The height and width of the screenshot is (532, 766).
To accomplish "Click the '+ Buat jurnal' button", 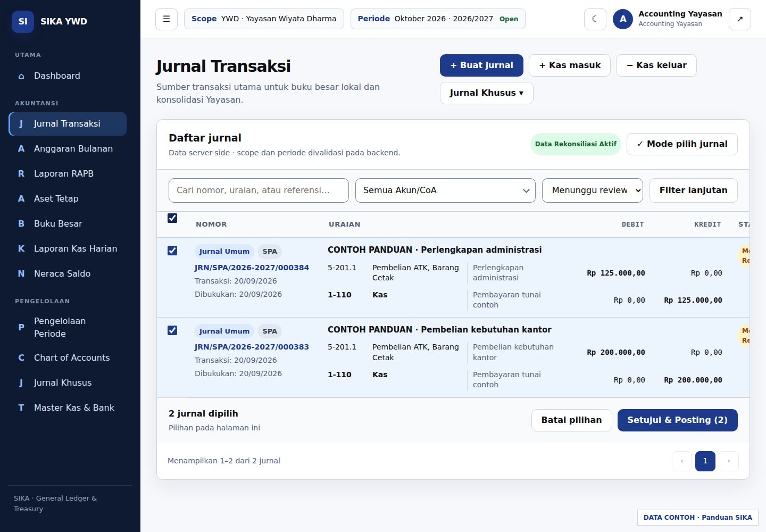I will click(x=481, y=65).
